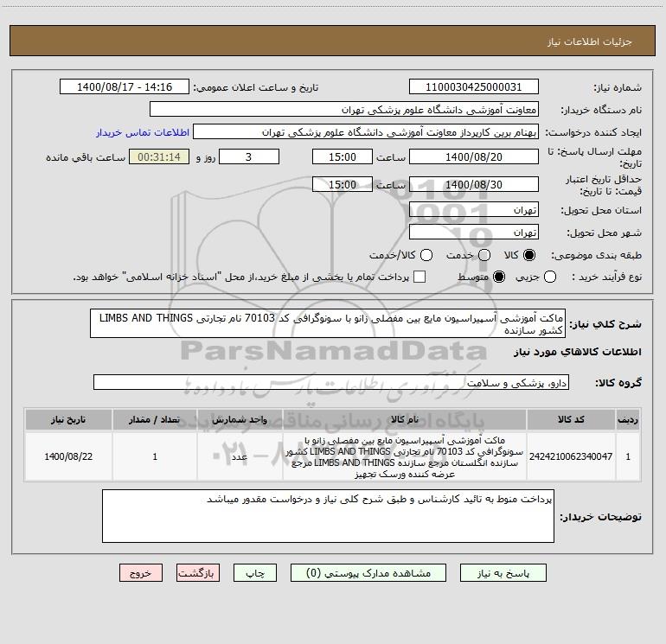Click the جزئیات اطلاعات نیاز header title
The image size is (666, 644).
click(x=590, y=41)
